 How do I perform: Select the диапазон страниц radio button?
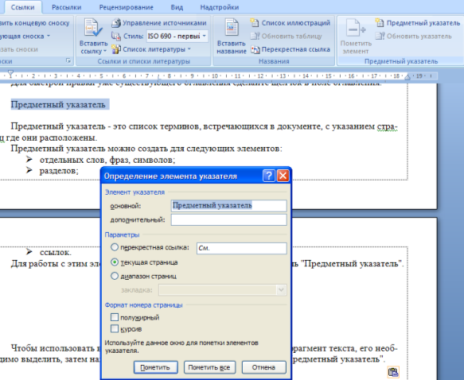click(x=114, y=276)
